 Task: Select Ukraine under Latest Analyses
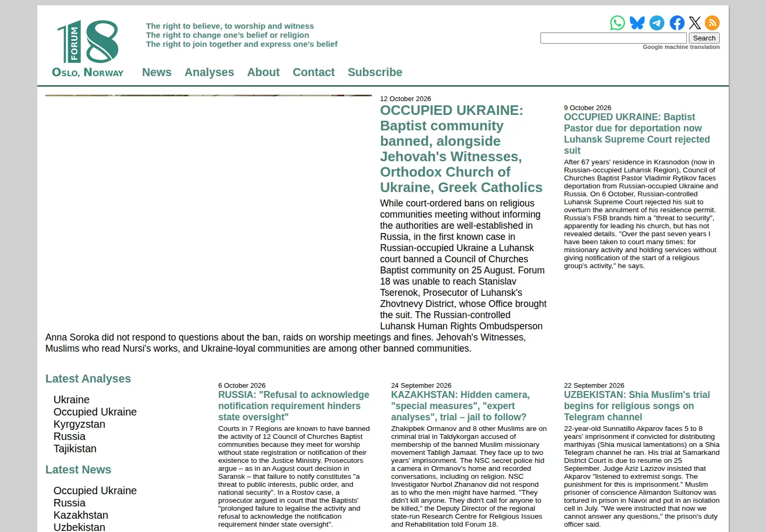tap(72, 400)
